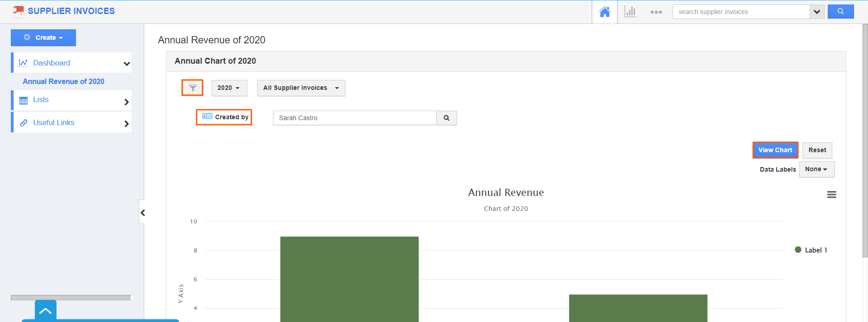
Task: Open the 2020 year dropdown
Action: click(x=229, y=88)
